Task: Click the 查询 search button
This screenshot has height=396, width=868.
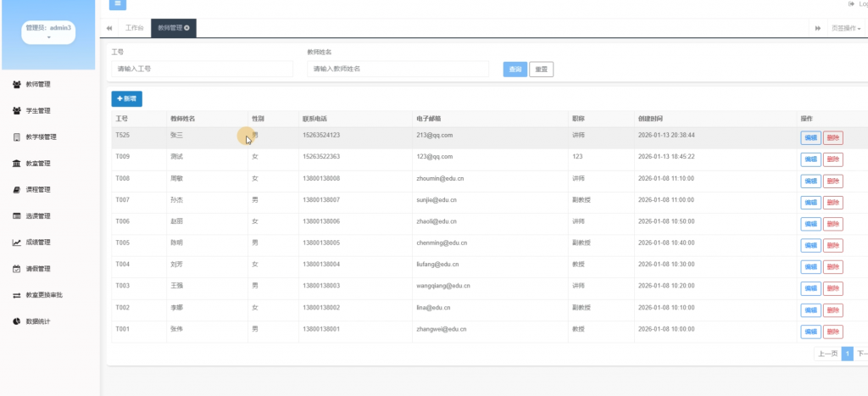Action: (515, 70)
